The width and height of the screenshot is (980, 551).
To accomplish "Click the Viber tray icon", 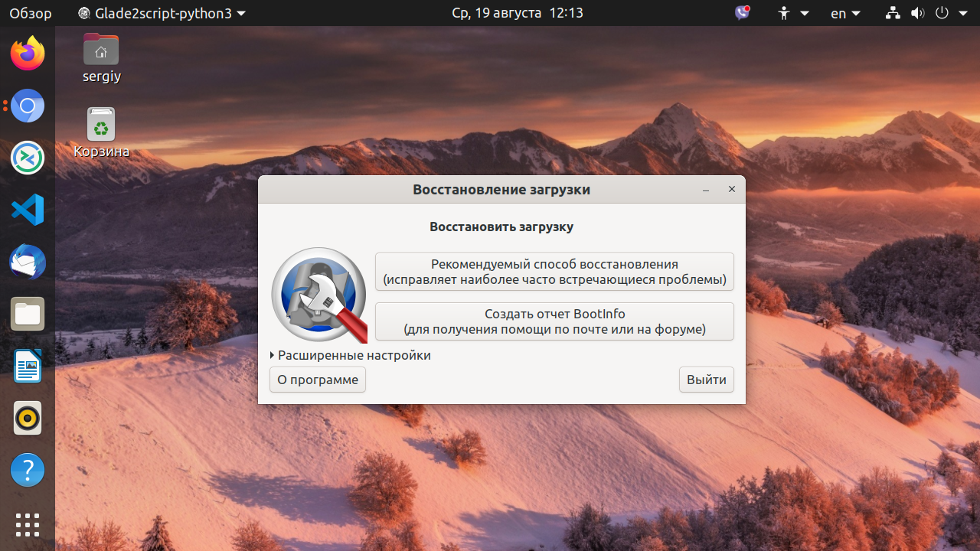I will click(x=742, y=13).
